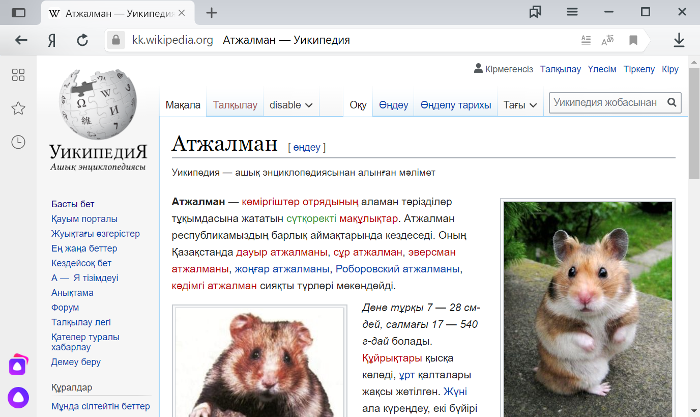Click the page translate icon
Viewport: 700px width, 417px height.
click(x=608, y=40)
